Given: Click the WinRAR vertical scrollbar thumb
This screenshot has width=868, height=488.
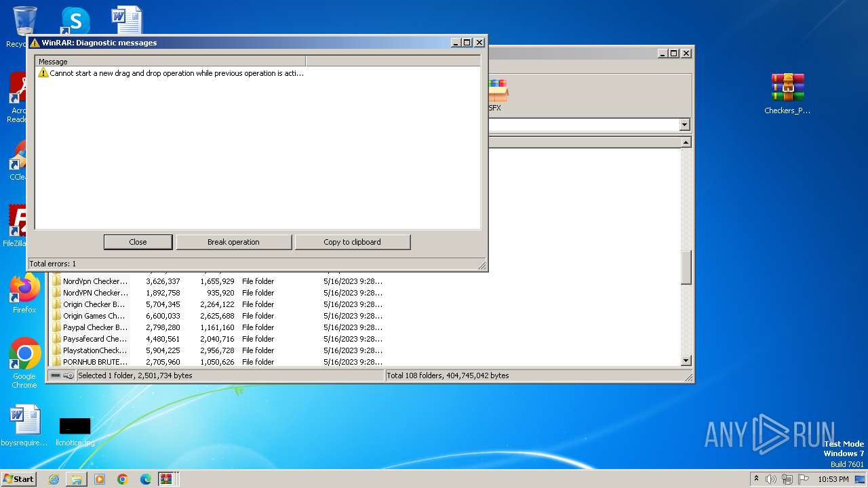Looking at the screenshot, I should pos(686,267).
